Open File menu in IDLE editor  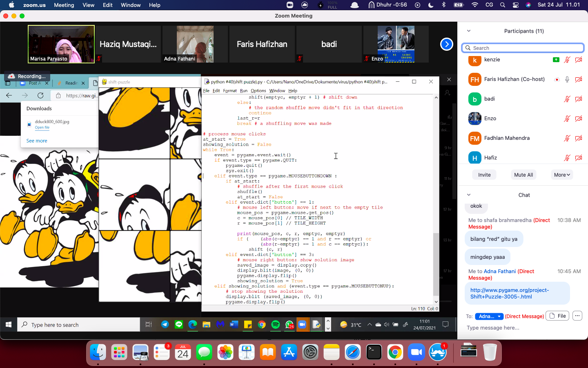pyautogui.click(x=206, y=91)
